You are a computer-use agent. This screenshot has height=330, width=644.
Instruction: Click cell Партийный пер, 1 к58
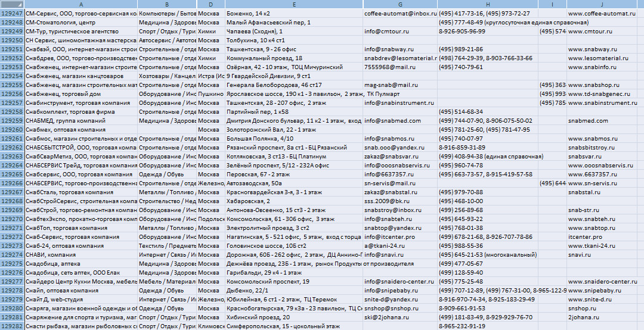[x=294, y=111]
